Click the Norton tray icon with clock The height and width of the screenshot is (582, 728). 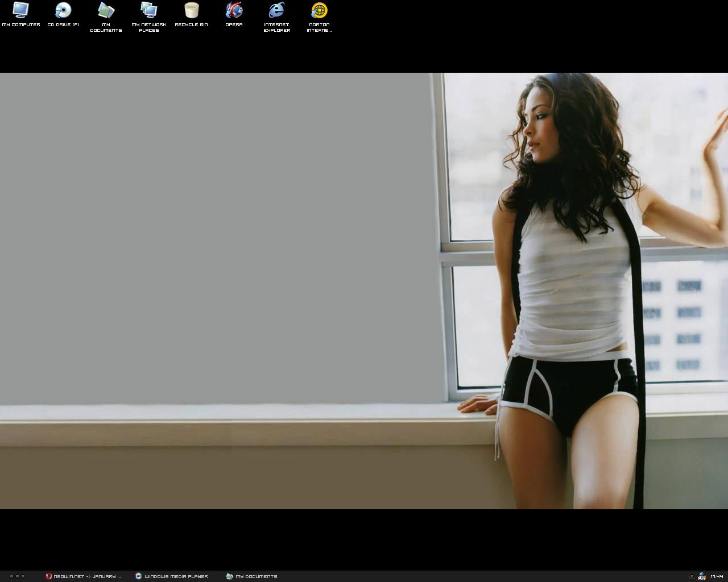pos(702,576)
